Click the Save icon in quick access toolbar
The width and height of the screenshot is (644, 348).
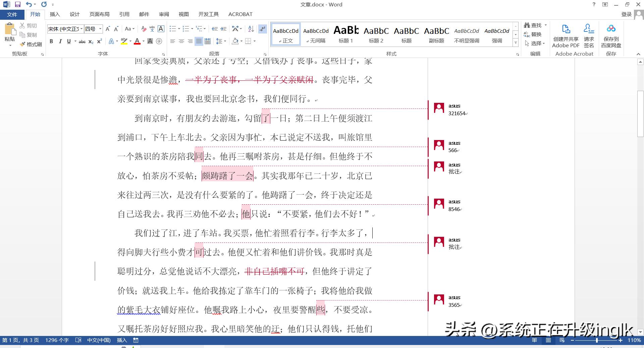click(x=18, y=4)
